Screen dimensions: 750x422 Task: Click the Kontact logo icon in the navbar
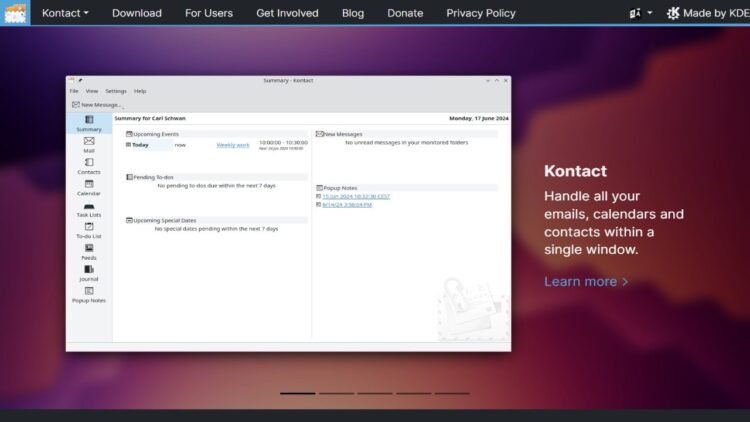(x=15, y=13)
